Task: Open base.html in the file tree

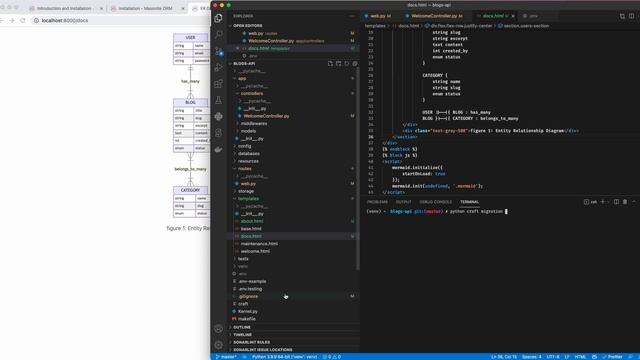Action: pos(251,229)
